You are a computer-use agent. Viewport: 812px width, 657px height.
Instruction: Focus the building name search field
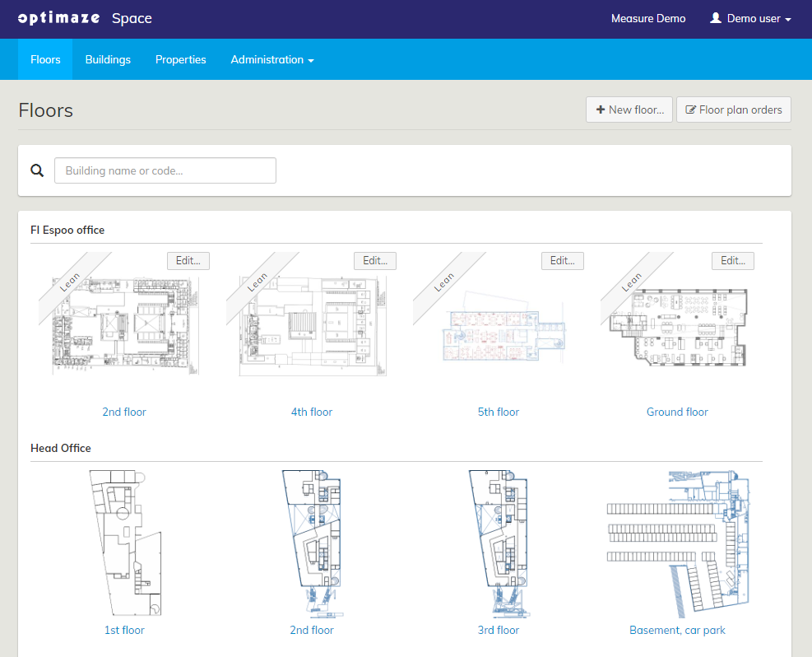click(165, 170)
